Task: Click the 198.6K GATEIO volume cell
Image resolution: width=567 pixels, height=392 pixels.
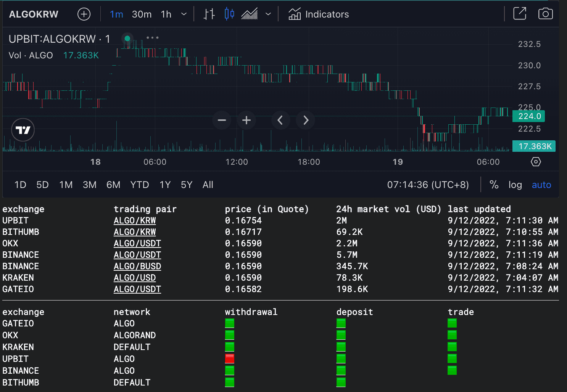Action: 352,289
